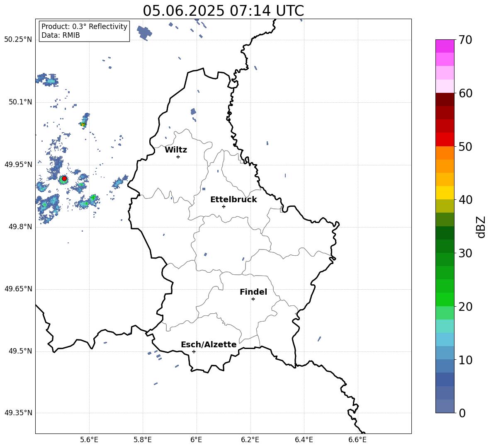Click the 5.8°E longitude label
This screenshot has width=491, height=448.
[143, 440]
